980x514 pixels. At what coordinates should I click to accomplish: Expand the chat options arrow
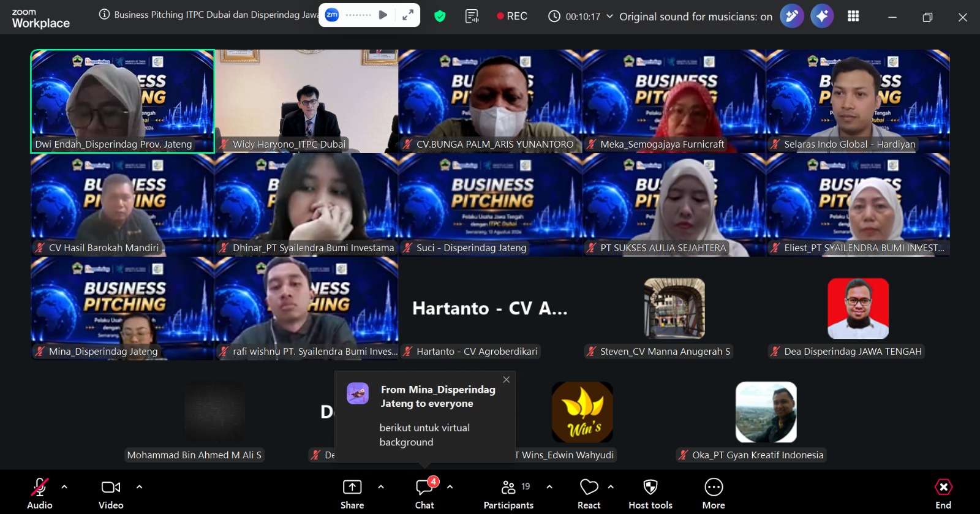pyautogui.click(x=450, y=487)
